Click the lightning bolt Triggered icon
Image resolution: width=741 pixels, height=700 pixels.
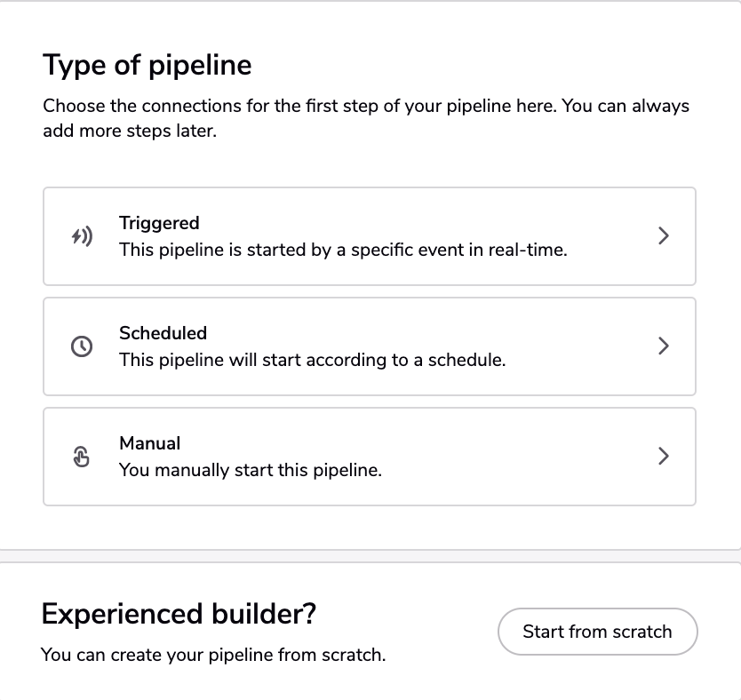click(x=82, y=236)
